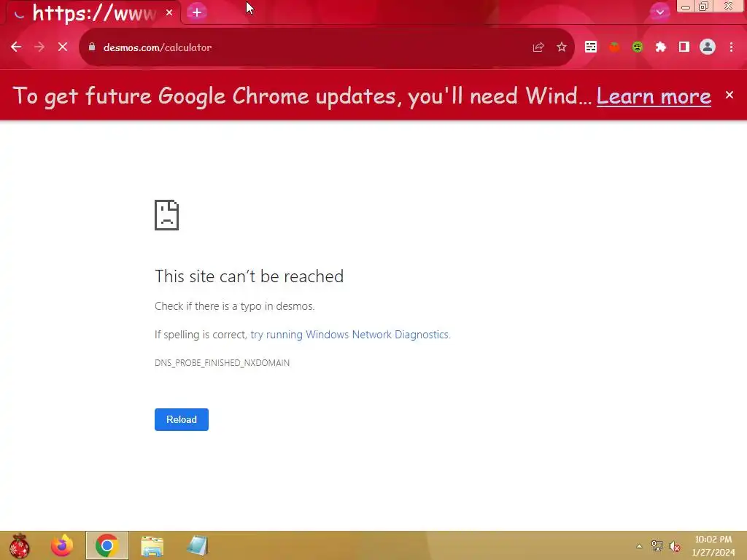Click the muted volume tray icon
Screen dimensions: 747x560
point(674,546)
